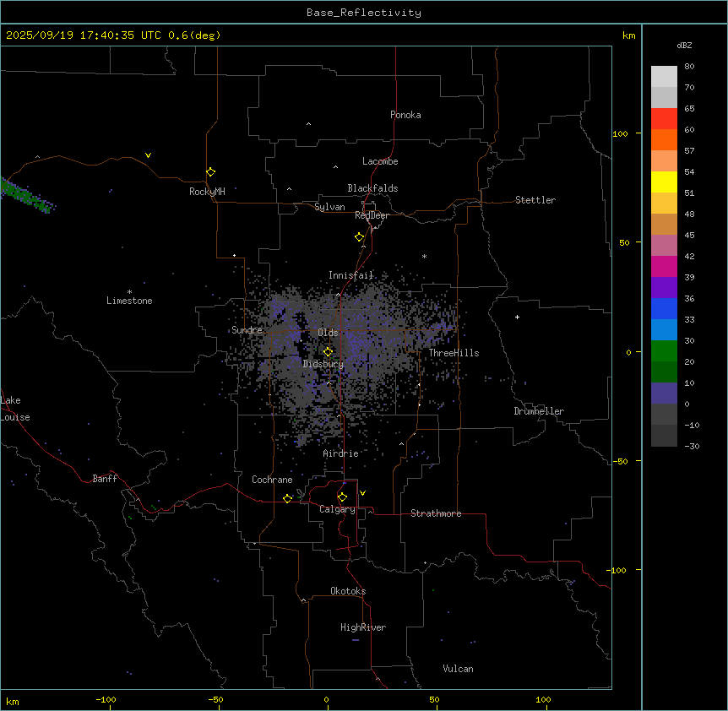The image size is (728, 711).
Task: Click the white cross marker west of Drumheller
Action: point(517,317)
